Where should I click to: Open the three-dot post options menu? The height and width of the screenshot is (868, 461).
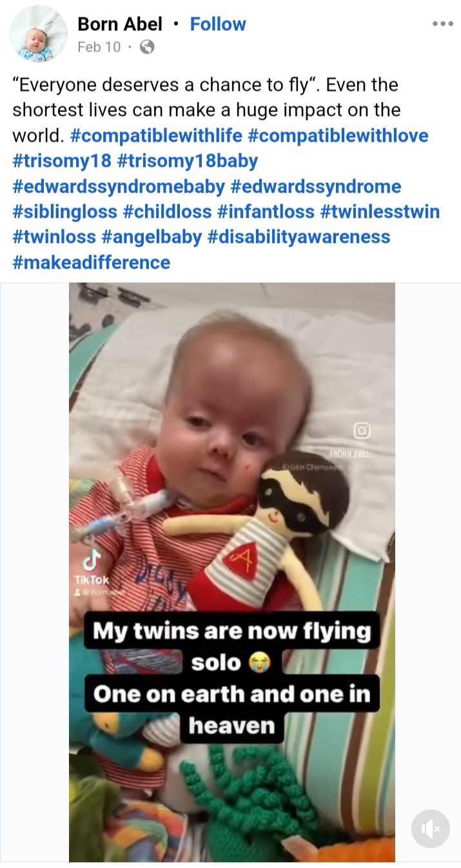click(x=442, y=24)
